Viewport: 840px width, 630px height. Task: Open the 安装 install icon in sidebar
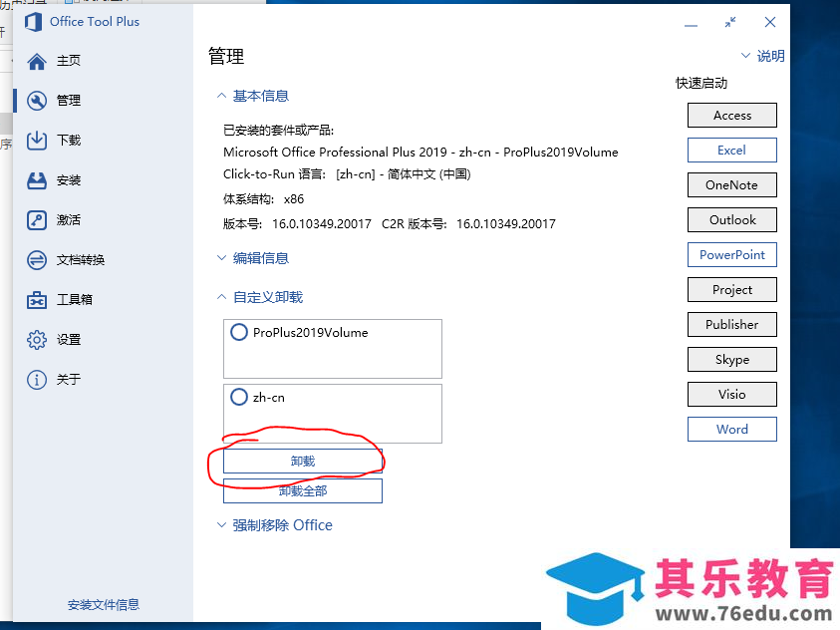(x=37, y=180)
